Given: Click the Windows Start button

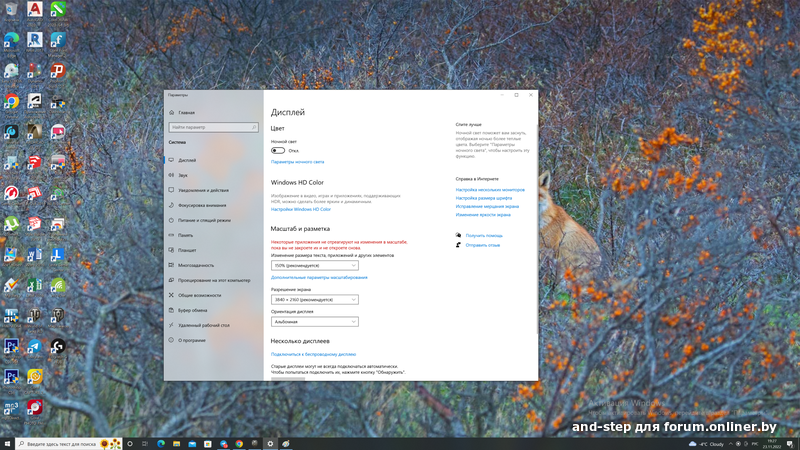Looking at the screenshot, I should point(7,444).
